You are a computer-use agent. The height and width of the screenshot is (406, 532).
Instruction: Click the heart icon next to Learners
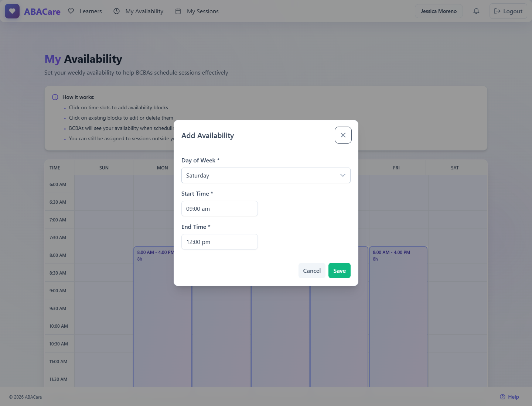tap(71, 11)
